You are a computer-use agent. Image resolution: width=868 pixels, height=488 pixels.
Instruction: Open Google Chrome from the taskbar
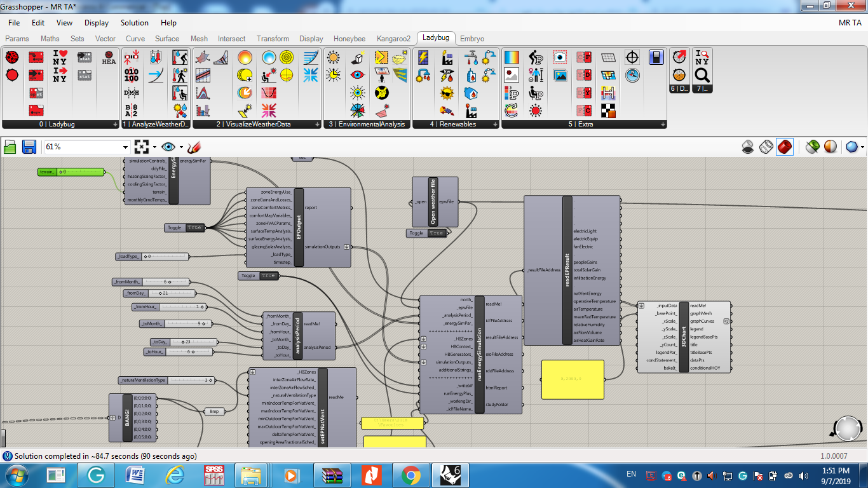tap(410, 475)
